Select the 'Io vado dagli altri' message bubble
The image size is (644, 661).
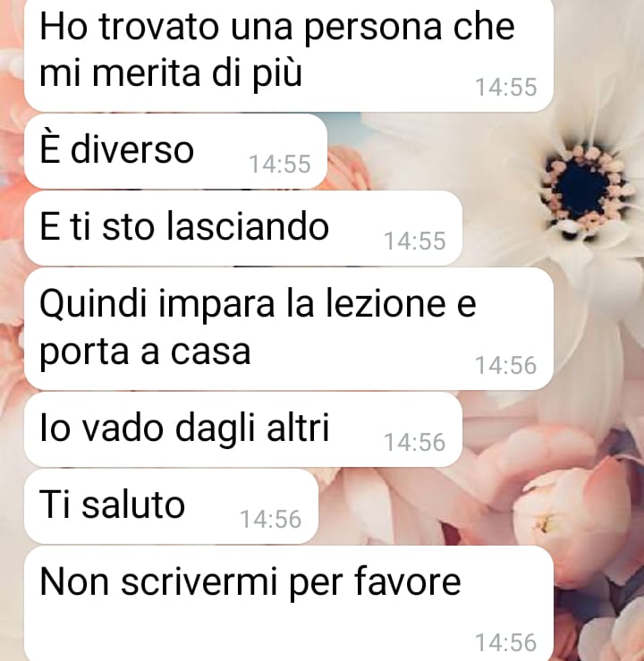tap(243, 429)
